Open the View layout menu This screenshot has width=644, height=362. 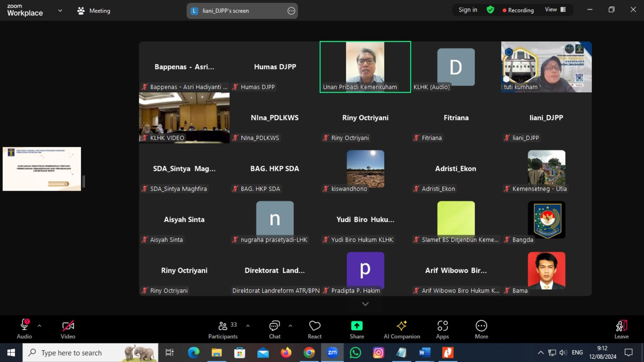click(555, 10)
